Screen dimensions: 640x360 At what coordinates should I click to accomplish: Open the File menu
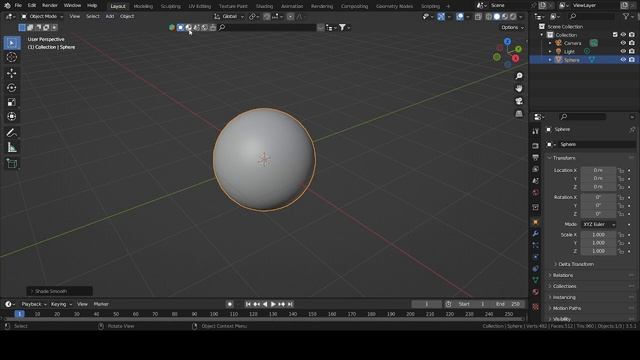(18, 5)
